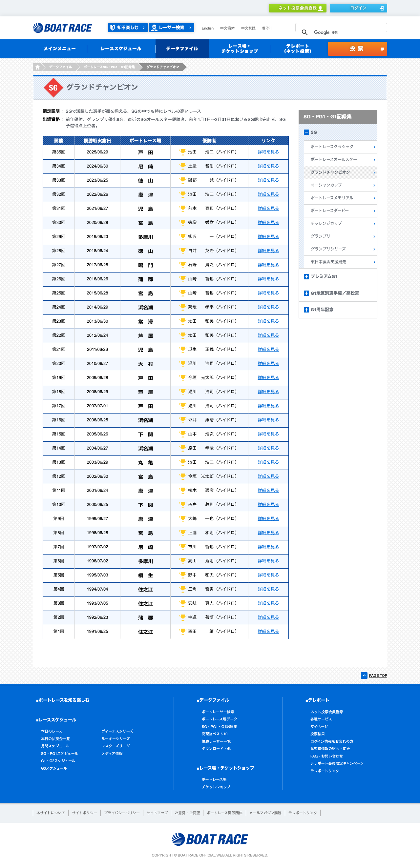Click the レーサー検索 button

coord(172,28)
